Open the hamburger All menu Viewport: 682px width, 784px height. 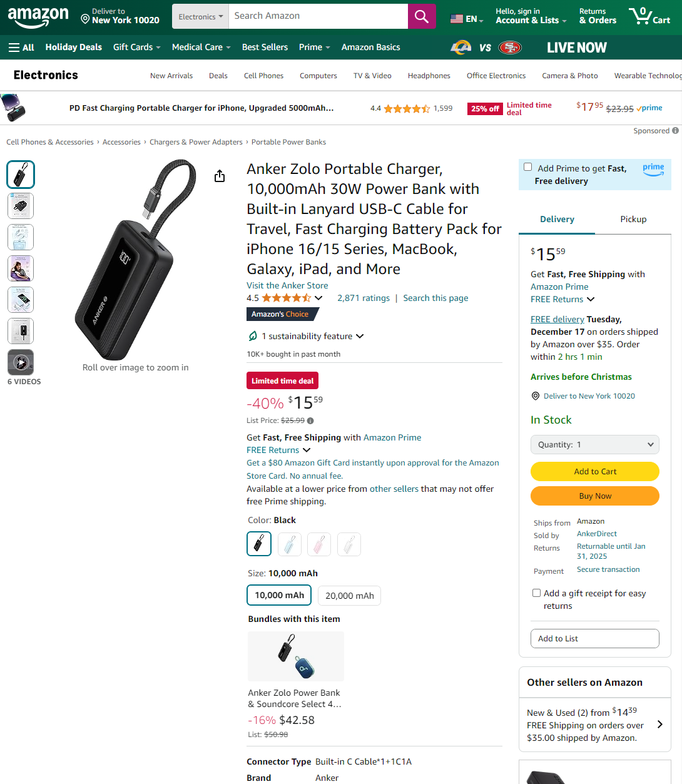point(21,48)
